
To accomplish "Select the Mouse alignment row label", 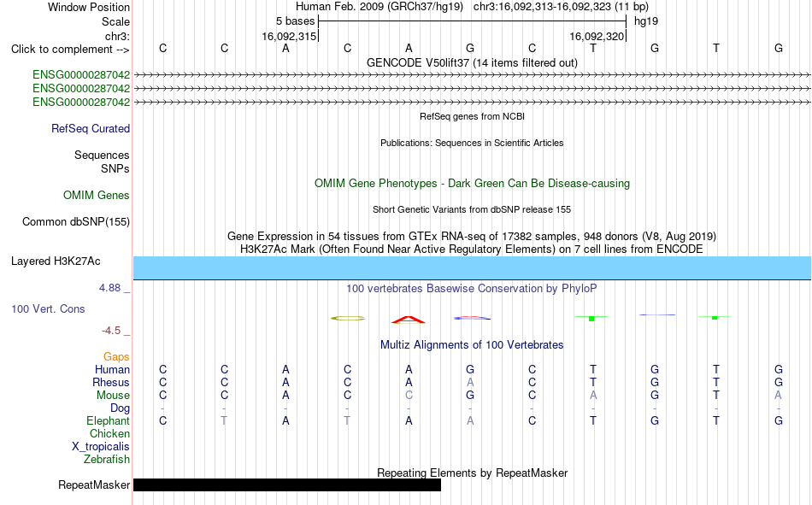I will 114,395.
